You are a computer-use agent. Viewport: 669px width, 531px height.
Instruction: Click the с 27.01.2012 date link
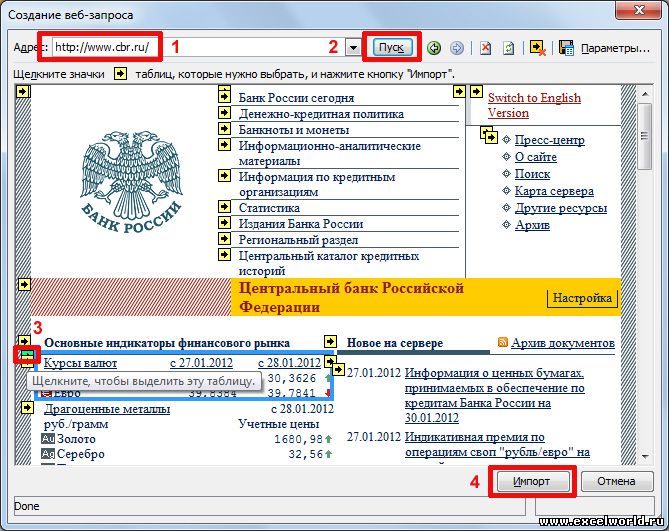coord(201,363)
